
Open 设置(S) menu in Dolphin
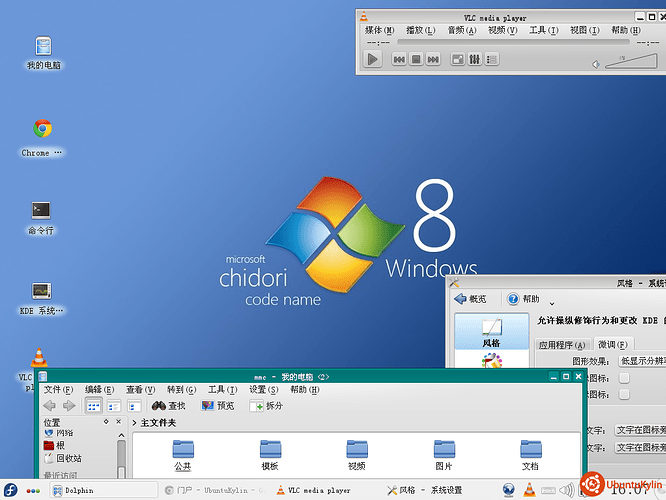(x=263, y=390)
